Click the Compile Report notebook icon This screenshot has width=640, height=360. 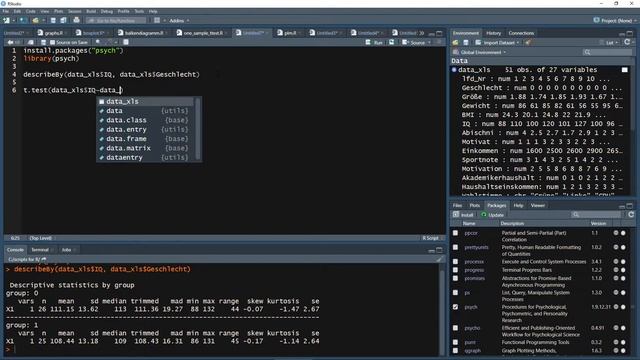point(126,42)
